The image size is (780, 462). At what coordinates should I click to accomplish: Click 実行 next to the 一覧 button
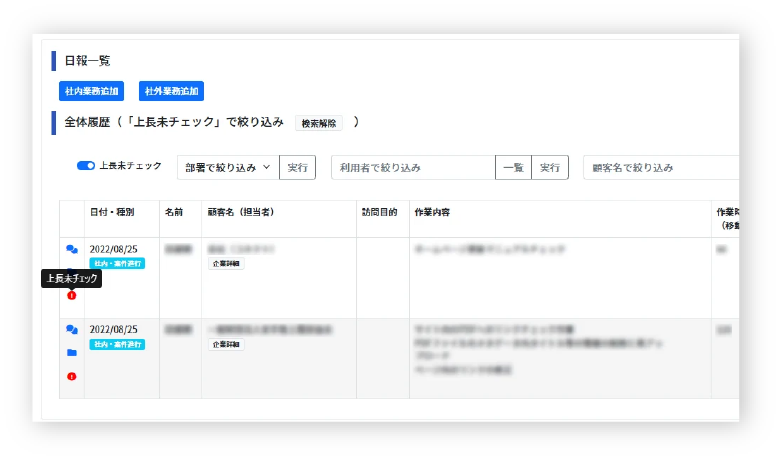point(549,168)
